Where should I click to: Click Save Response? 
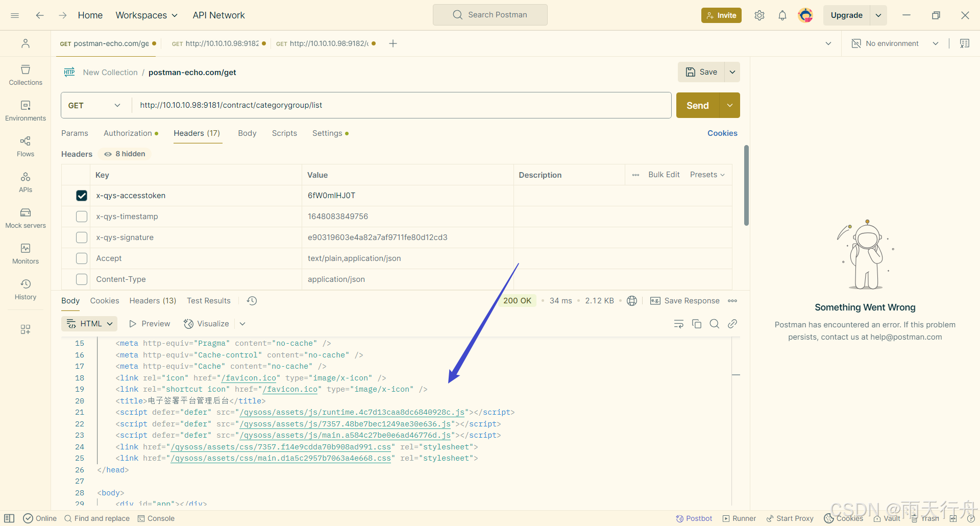685,301
